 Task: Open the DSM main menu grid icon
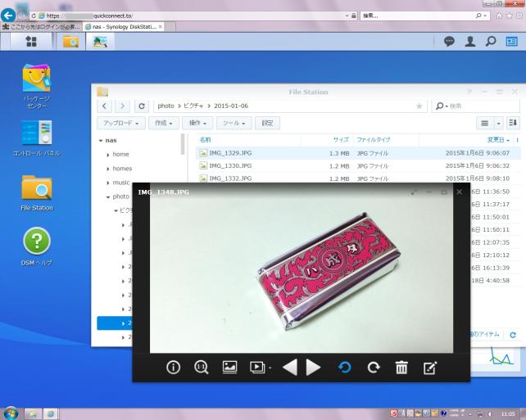tap(31, 41)
